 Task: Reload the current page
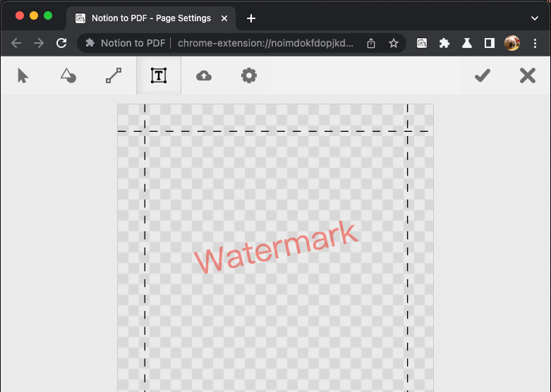point(61,43)
